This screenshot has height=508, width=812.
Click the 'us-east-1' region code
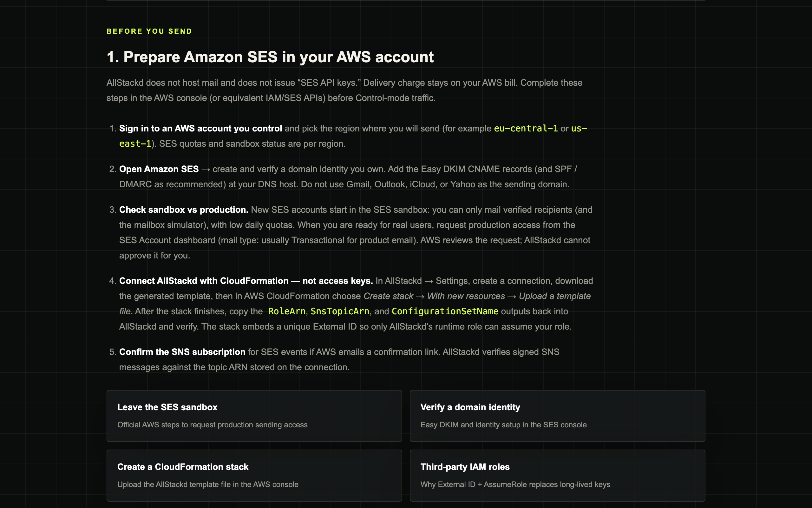coord(579,128)
